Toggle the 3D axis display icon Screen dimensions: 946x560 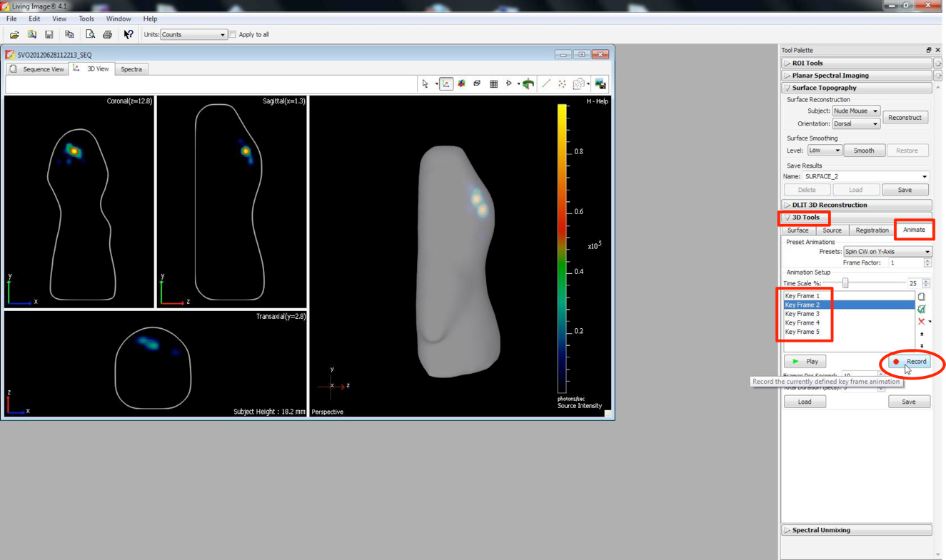coord(446,84)
